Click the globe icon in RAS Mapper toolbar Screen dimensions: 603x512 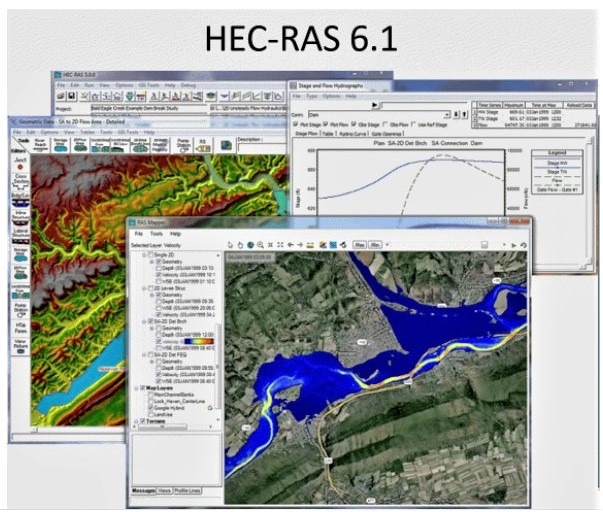[x=250, y=245]
